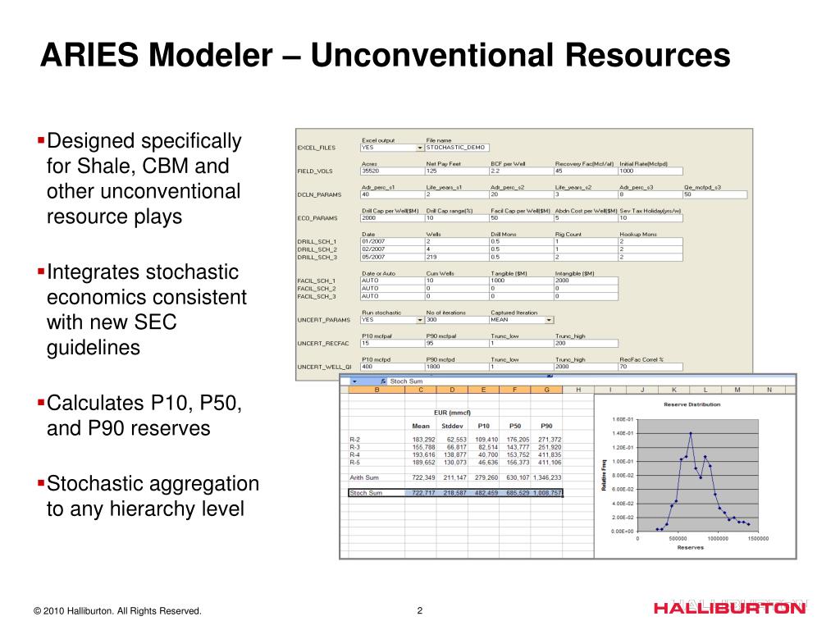This screenshot has height=630, width=840.
Task: Click the fx insert function icon
Action: [383, 381]
